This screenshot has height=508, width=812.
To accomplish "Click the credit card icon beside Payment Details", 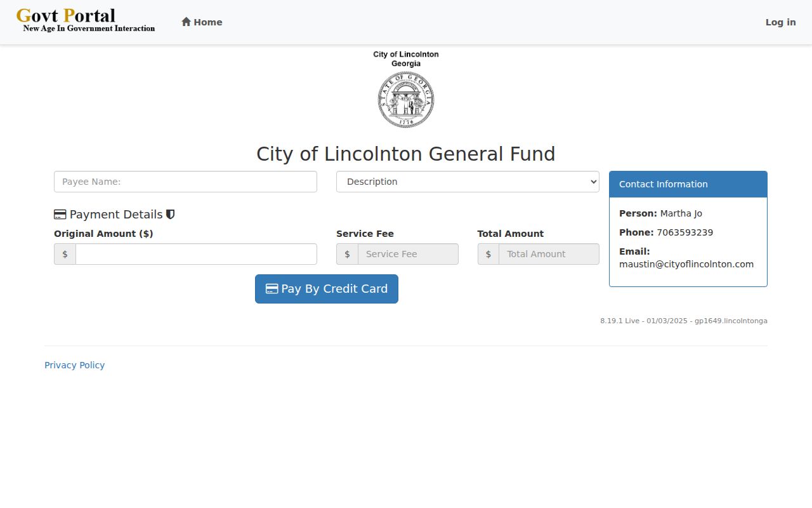I will click(60, 215).
